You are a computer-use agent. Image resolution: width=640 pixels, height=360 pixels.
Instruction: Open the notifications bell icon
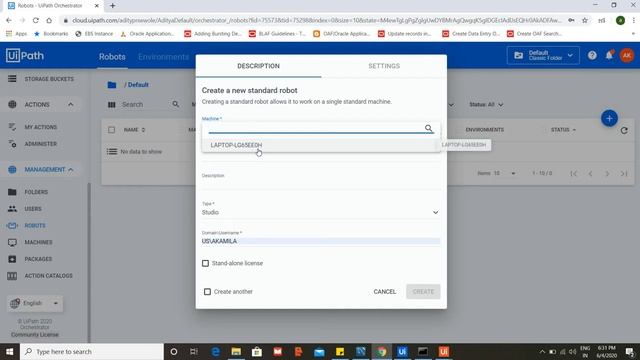(x=609, y=55)
